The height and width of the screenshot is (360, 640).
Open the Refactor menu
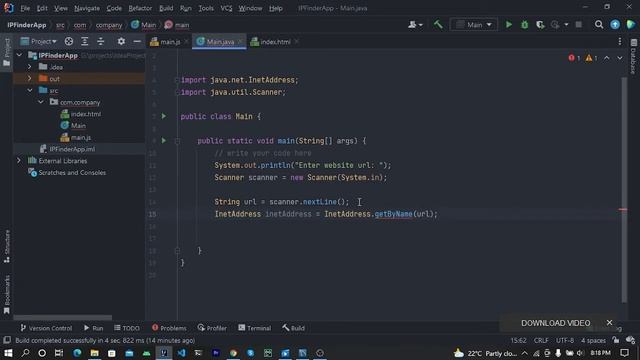click(140, 8)
